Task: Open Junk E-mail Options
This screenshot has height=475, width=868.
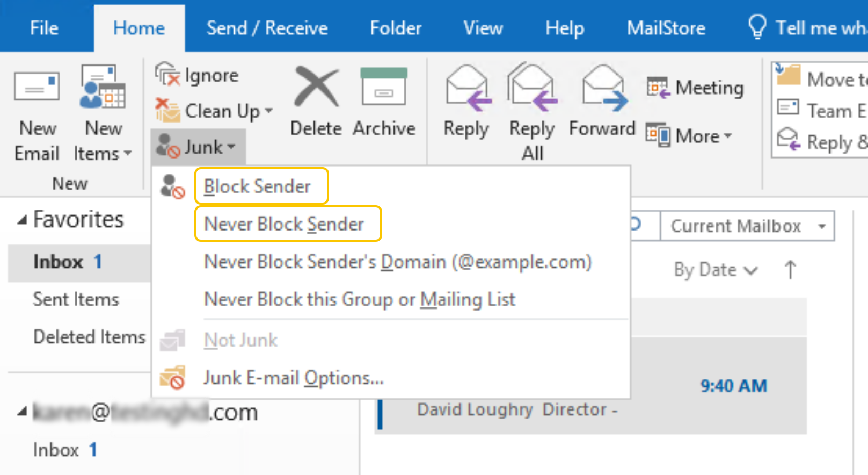Action: click(x=293, y=378)
